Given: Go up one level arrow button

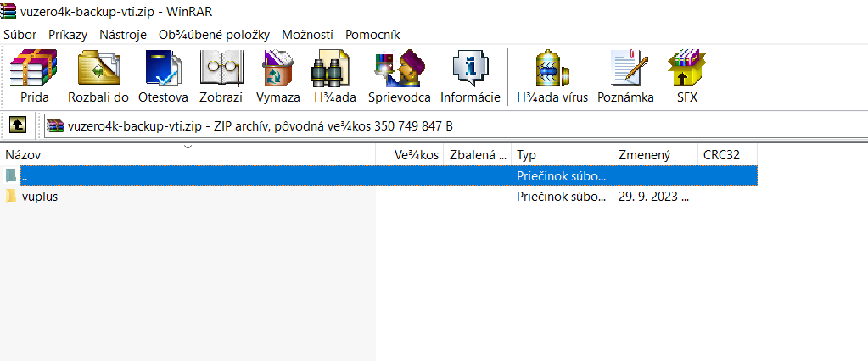Looking at the screenshot, I should [x=18, y=125].
